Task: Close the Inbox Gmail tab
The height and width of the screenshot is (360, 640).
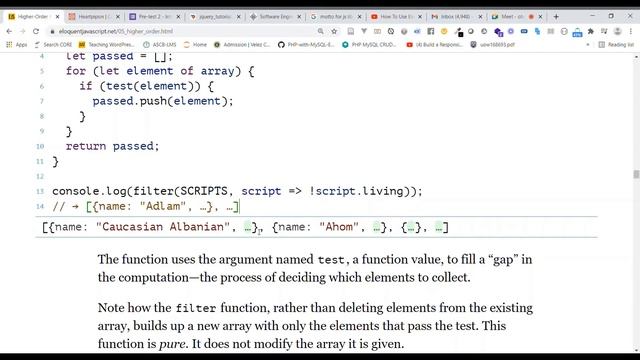Action: [x=480, y=17]
